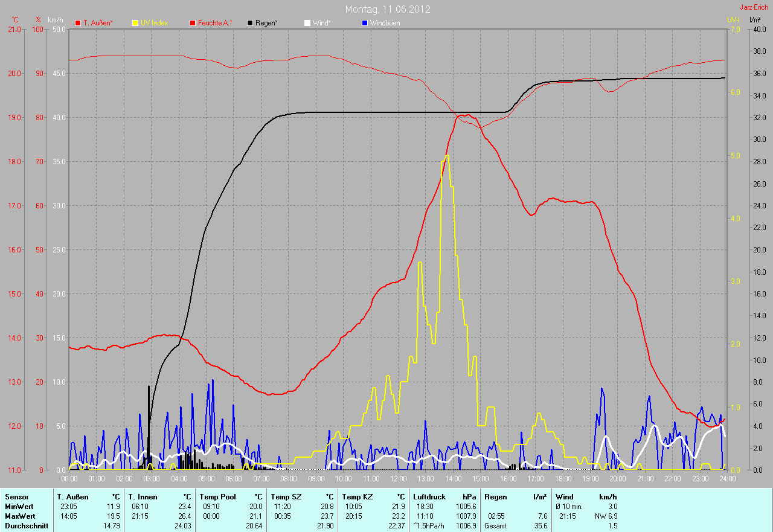Click the "T. Außen*" legend label
The width and height of the screenshot is (773, 532).
tap(98, 23)
